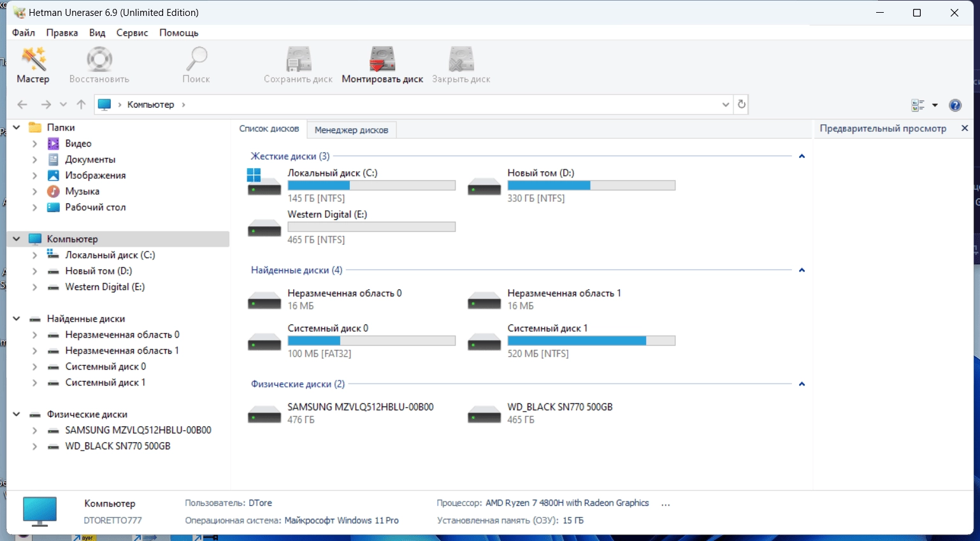Collapse the Жесткие диски section
This screenshot has width=980, height=541.
[802, 156]
